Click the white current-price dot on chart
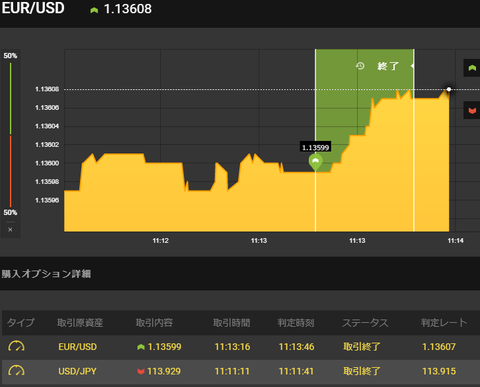 [x=449, y=89]
